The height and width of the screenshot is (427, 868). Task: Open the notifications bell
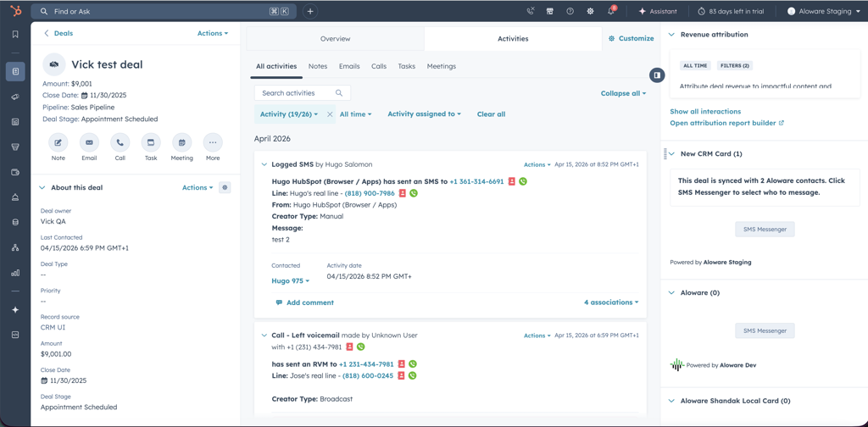[x=611, y=11]
